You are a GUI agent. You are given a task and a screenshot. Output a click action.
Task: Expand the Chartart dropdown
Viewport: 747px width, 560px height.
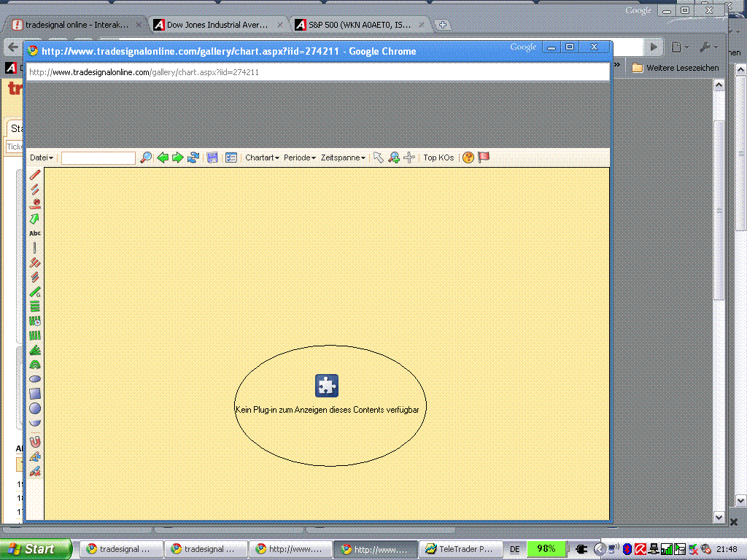[x=262, y=157]
